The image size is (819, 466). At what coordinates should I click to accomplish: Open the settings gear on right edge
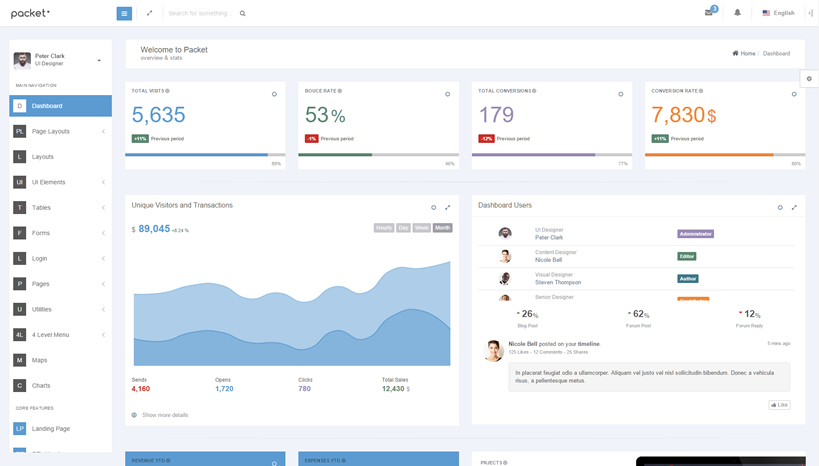pos(809,79)
